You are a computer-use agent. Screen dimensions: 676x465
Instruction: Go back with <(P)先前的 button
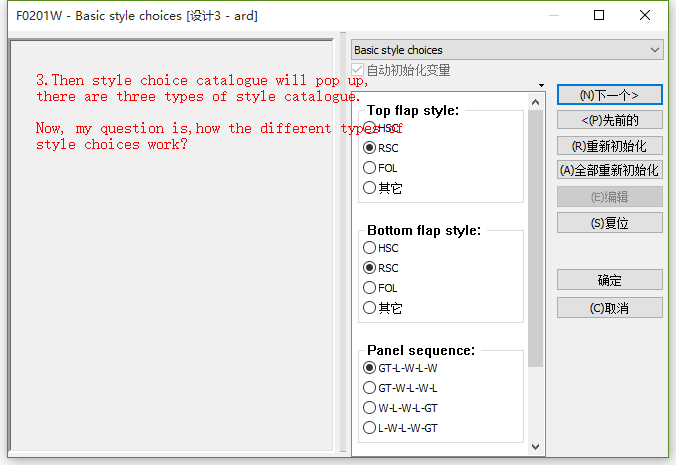click(x=609, y=120)
